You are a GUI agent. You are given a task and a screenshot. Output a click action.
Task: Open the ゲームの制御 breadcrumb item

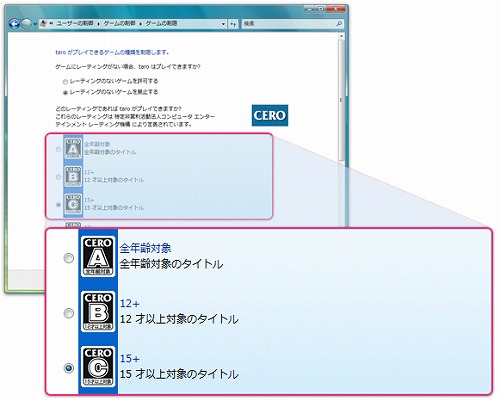tap(119, 23)
